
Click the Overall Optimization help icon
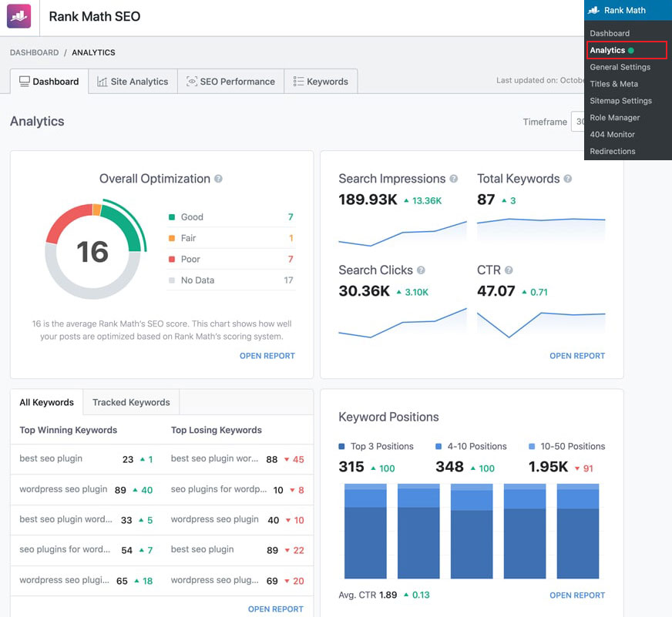click(218, 179)
